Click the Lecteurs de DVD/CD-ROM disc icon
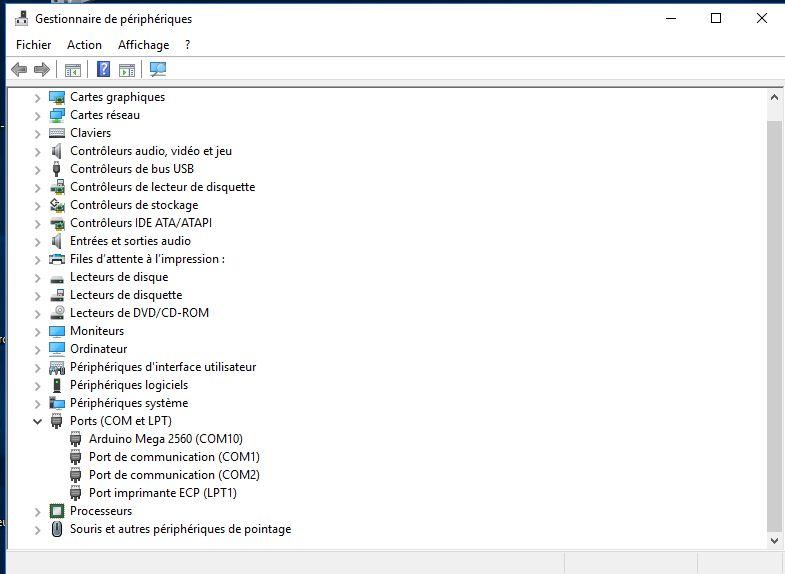 [57, 313]
